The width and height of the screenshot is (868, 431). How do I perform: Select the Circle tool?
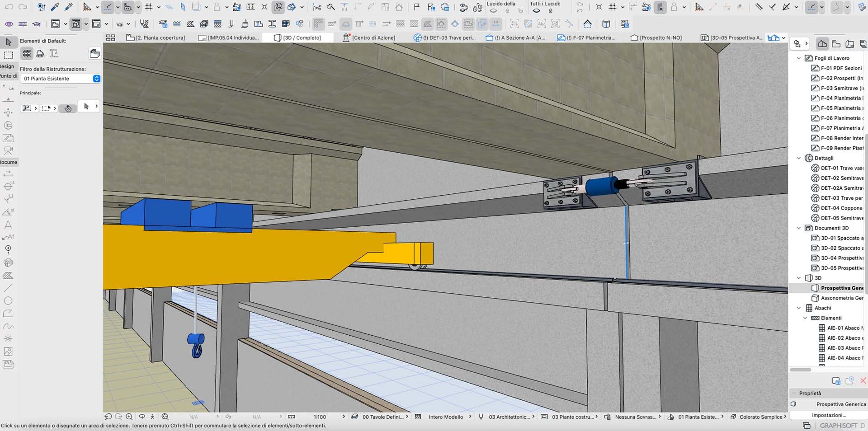coord(8,300)
